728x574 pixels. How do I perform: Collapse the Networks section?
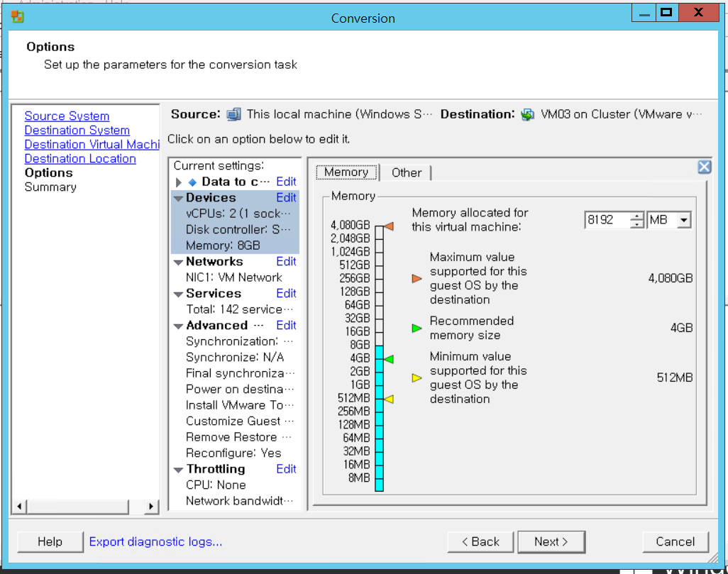pyautogui.click(x=178, y=263)
